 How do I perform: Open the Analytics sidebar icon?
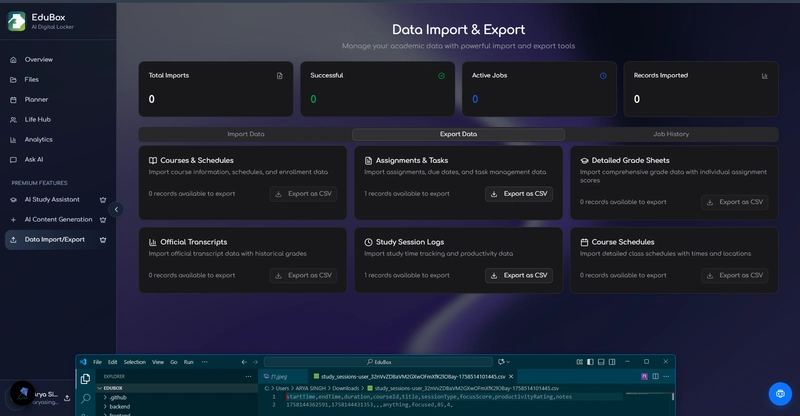(x=13, y=140)
